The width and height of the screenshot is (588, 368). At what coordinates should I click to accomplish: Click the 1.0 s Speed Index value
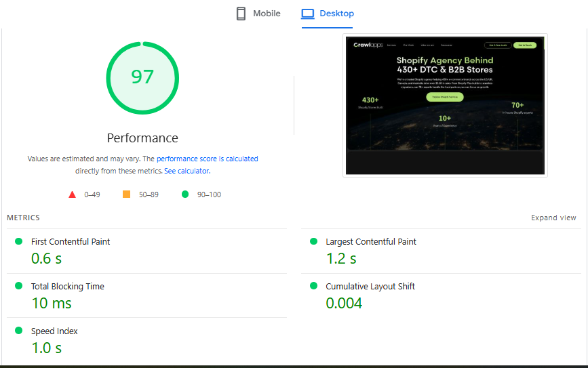point(47,348)
